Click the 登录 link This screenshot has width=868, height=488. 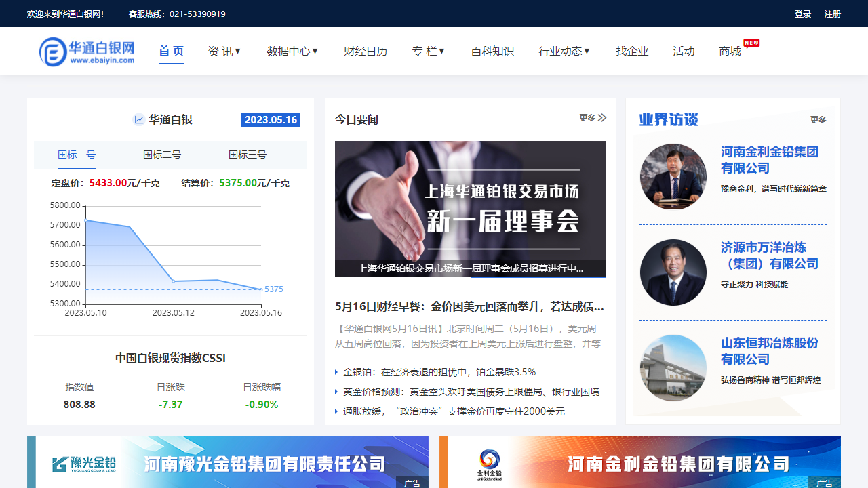[803, 14]
